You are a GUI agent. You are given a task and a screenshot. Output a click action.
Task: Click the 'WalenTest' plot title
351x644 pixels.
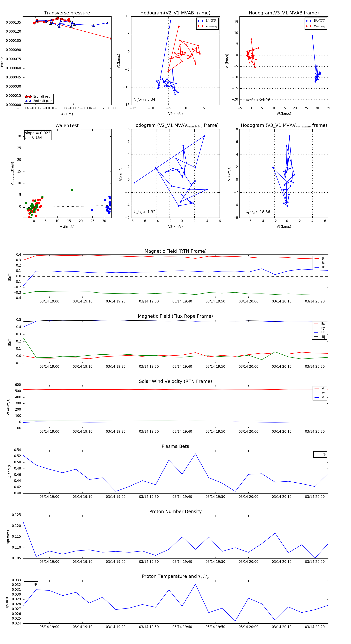point(67,125)
